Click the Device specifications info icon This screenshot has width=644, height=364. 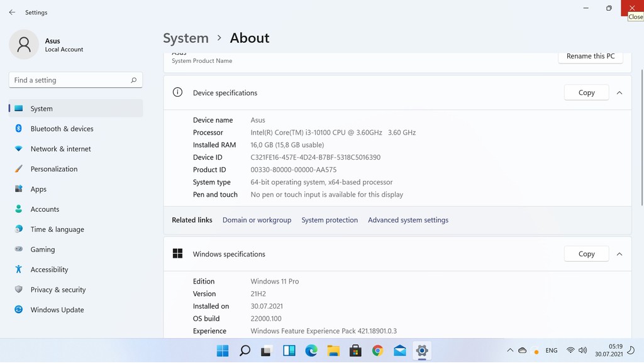[177, 92]
